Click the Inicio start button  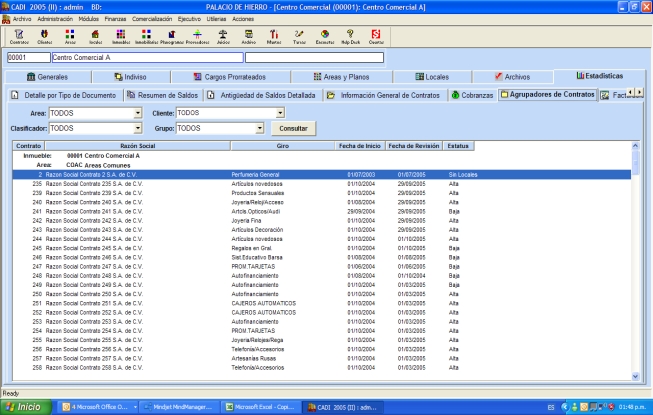click(24, 407)
